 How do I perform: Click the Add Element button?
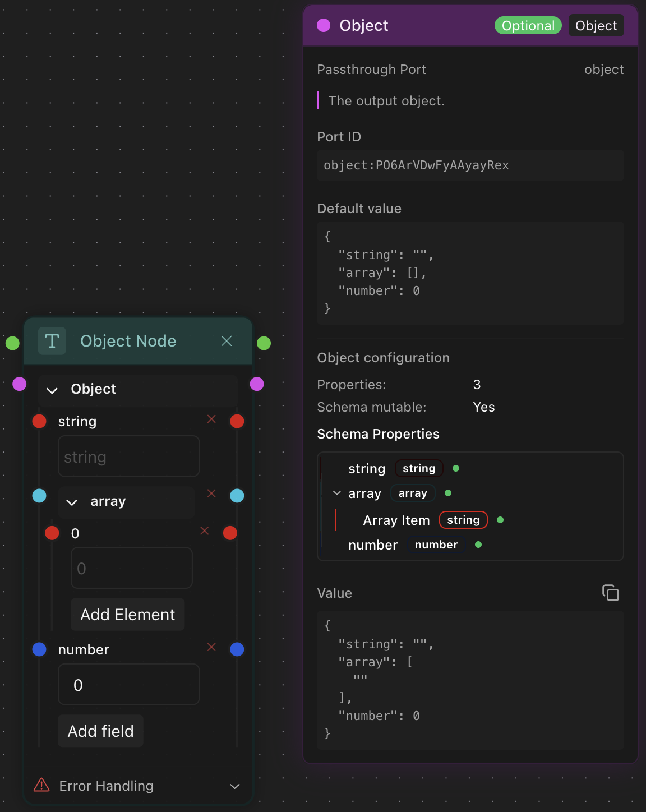(128, 615)
